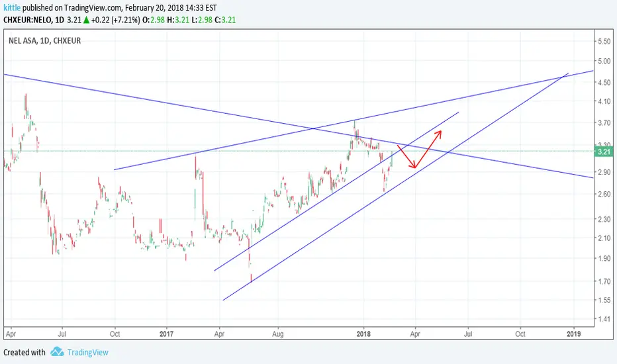The image size is (617, 364).
Task: Click the NEL ASA, 1D, CHXEUR chart title
Action: [x=45, y=40]
